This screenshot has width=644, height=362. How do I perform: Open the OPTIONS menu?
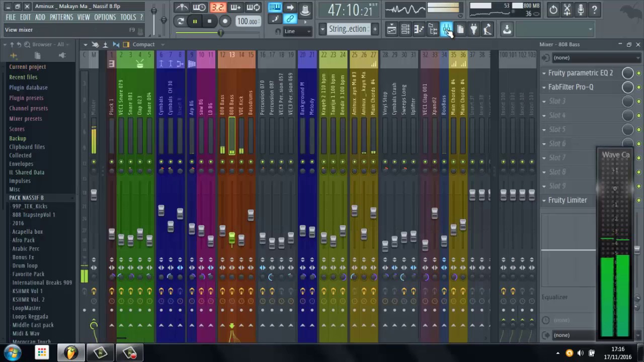coord(105,17)
